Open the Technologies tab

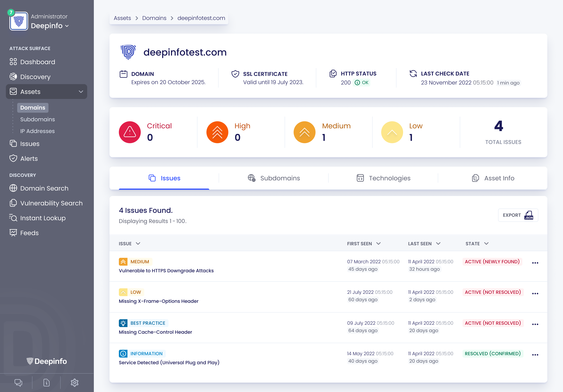click(x=383, y=178)
